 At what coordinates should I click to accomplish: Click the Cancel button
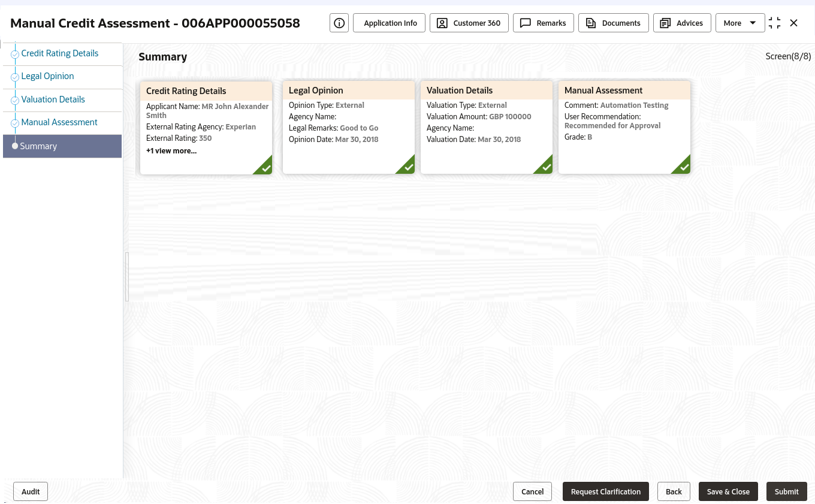532,491
